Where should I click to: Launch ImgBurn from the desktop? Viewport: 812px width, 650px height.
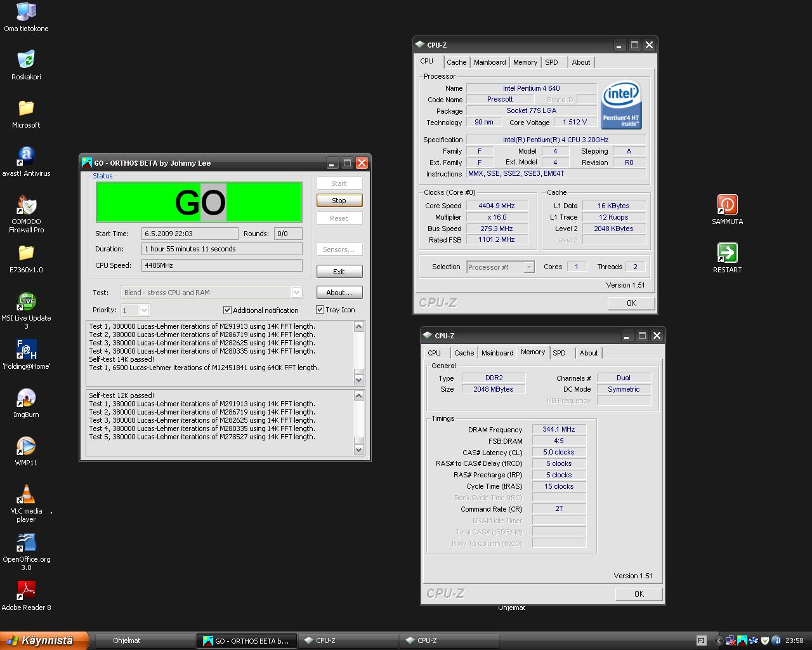pos(26,403)
